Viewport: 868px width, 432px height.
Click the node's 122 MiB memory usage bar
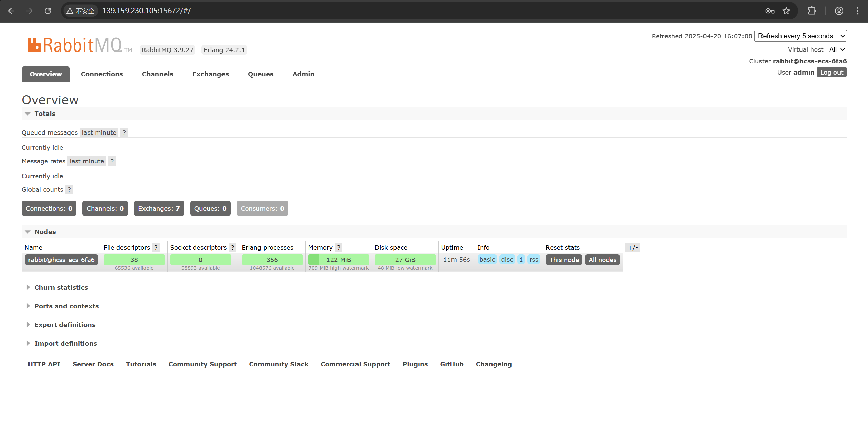coord(339,260)
